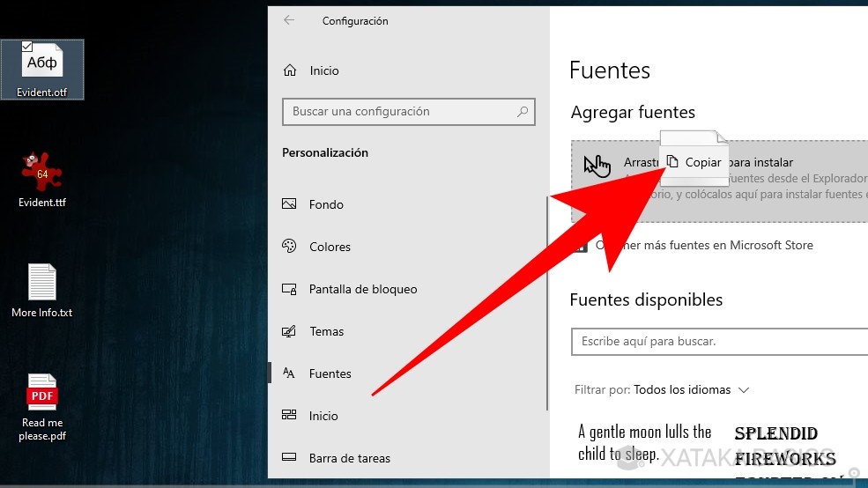Viewport: 868px width, 488px height.
Task: Click the Colores palette icon
Action: point(289,246)
